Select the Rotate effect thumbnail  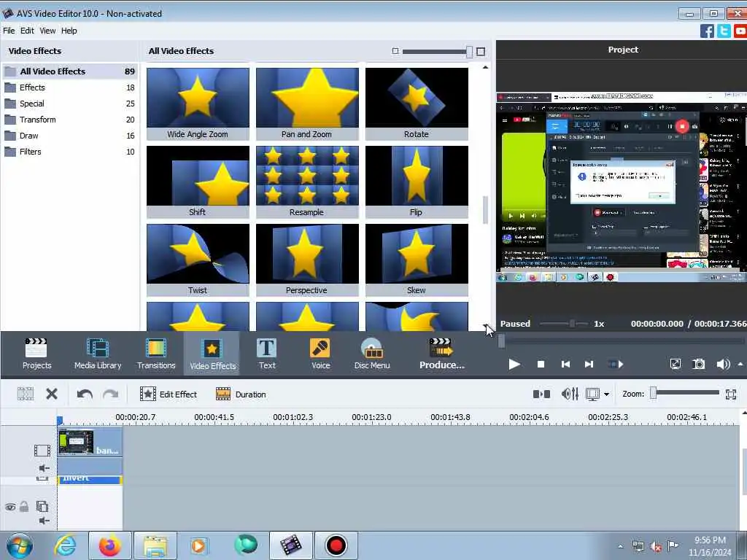417,104
